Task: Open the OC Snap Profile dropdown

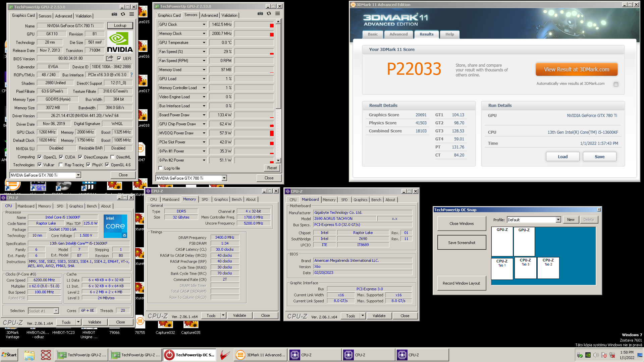Action: click(558, 220)
